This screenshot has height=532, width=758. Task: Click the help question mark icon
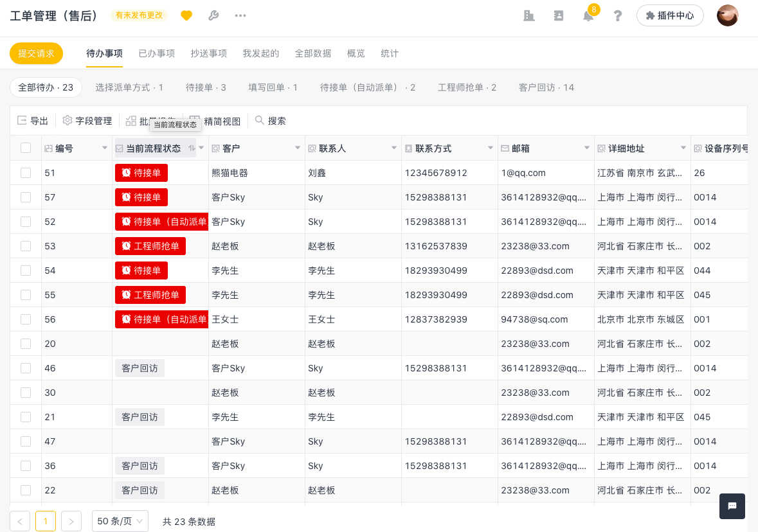click(617, 16)
